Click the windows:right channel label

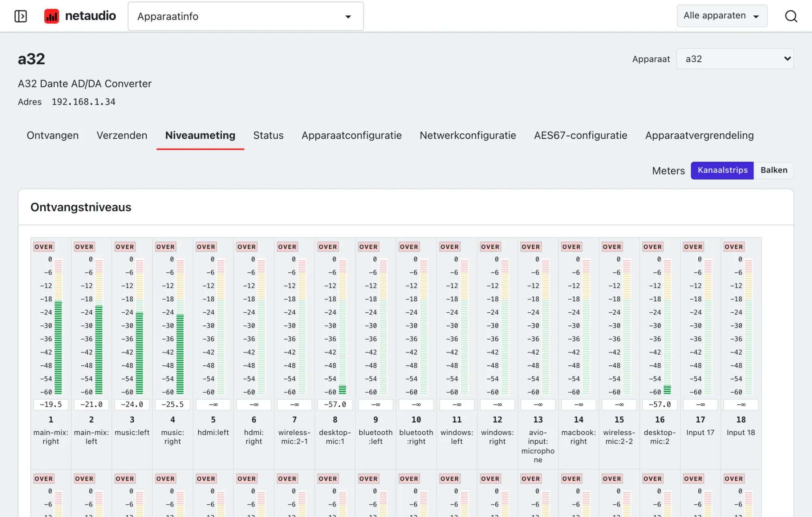click(497, 437)
